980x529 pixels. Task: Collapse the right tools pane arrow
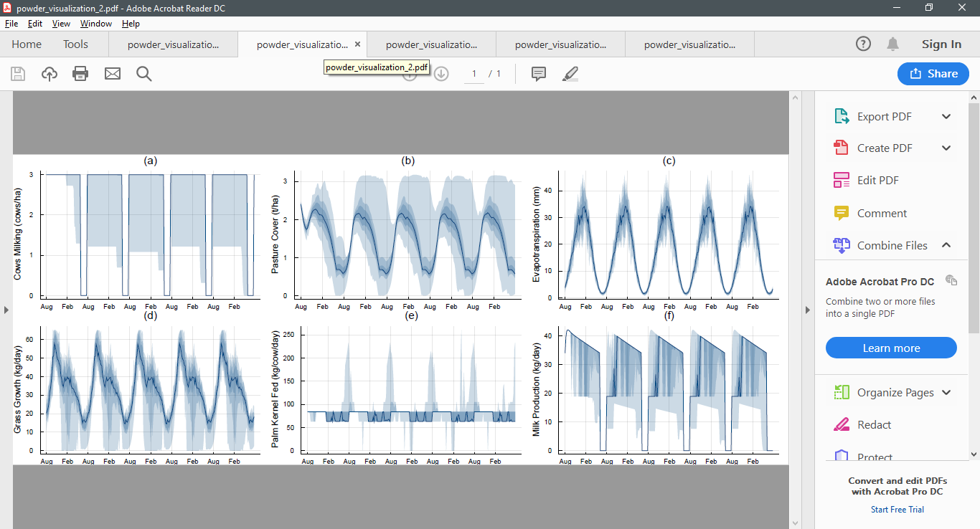807,310
